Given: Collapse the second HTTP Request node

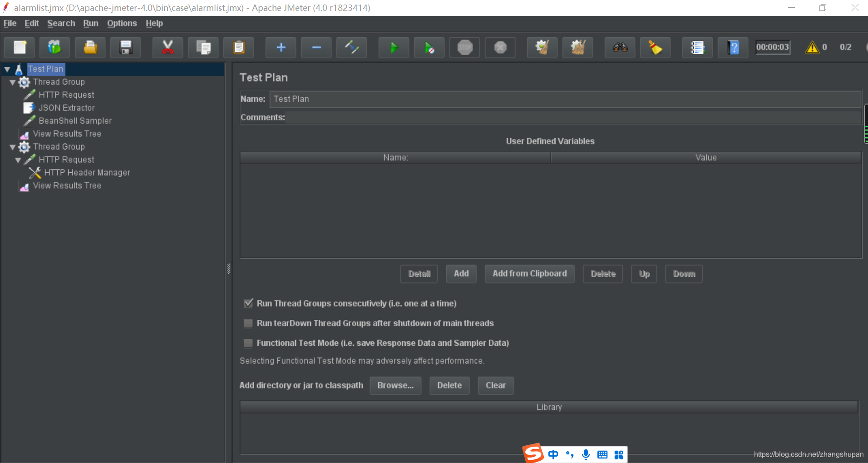Looking at the screenshot, I should (x=17, y=159).
